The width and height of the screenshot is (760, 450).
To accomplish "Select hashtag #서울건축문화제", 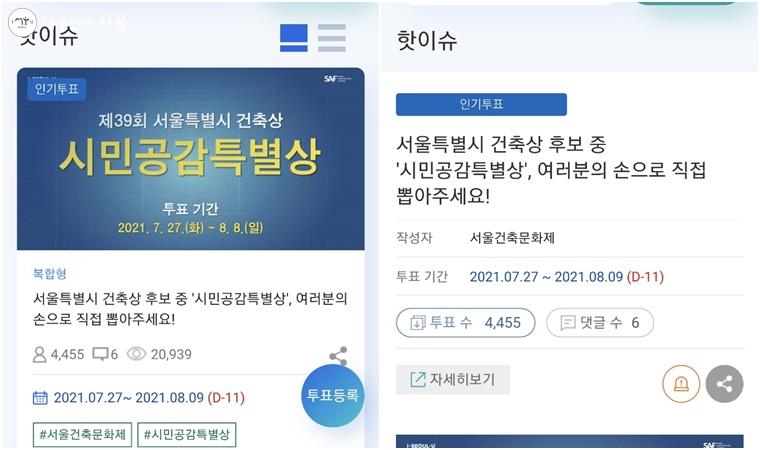I will pos(82,434).
